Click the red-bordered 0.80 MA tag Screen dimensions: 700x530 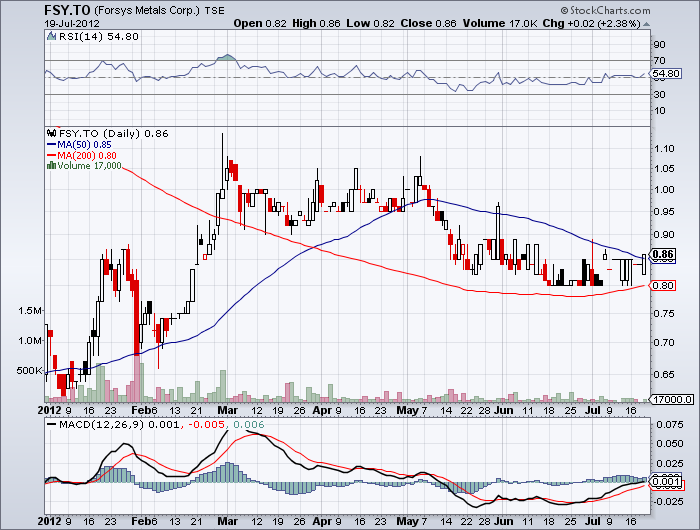(x=663, y=285)
